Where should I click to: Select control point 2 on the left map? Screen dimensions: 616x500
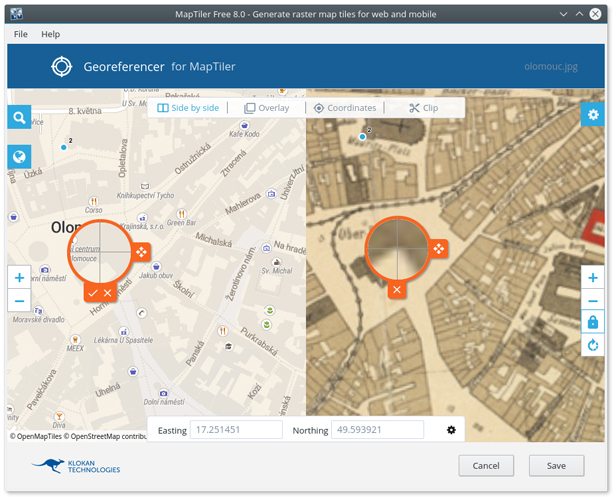click(x=64, y=147)
